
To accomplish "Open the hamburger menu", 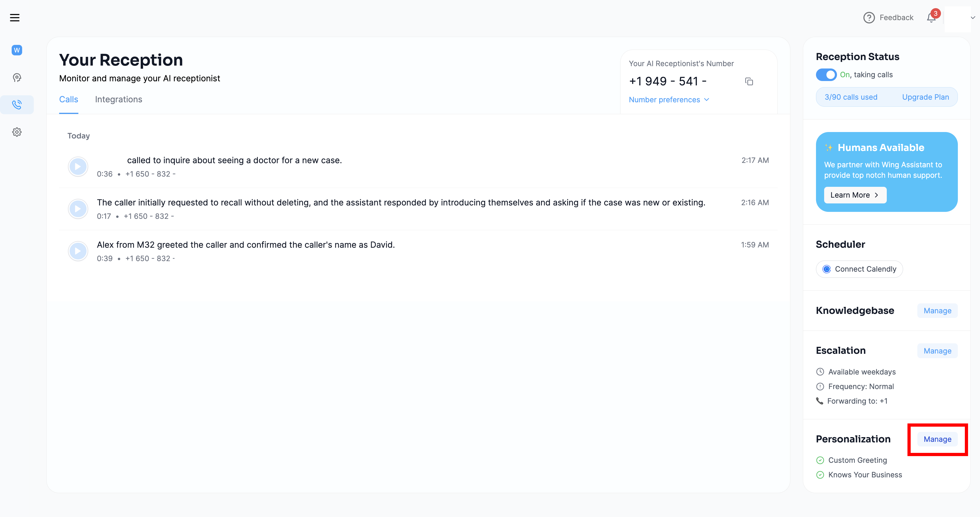I will (15, 17).
